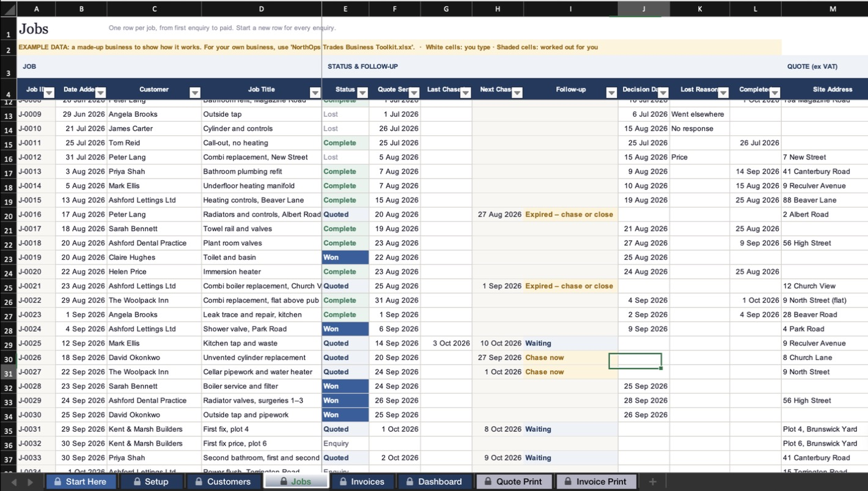Viewport: 868px width, 491px height.
Task: Switch to the Invoices sheet tab
Action: coord(362,482)
